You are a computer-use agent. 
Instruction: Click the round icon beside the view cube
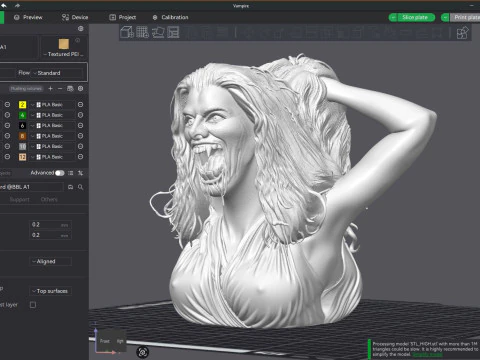[143, 352]
